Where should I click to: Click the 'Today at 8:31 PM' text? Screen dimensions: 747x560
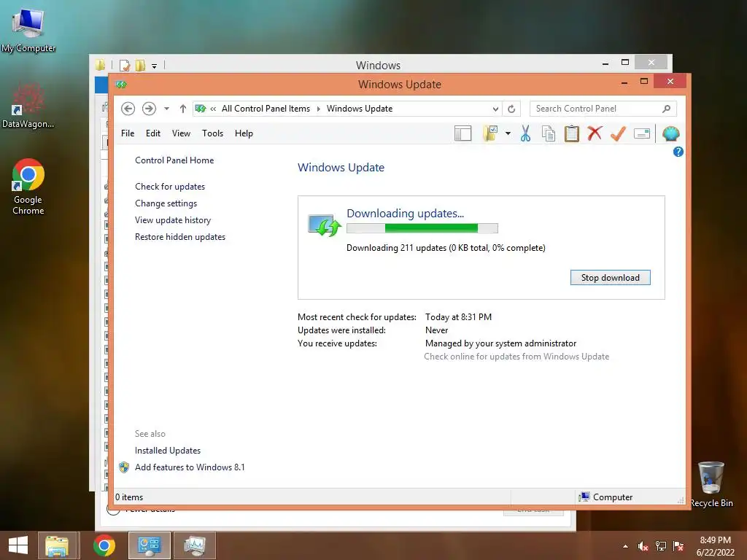click(458, 317)
